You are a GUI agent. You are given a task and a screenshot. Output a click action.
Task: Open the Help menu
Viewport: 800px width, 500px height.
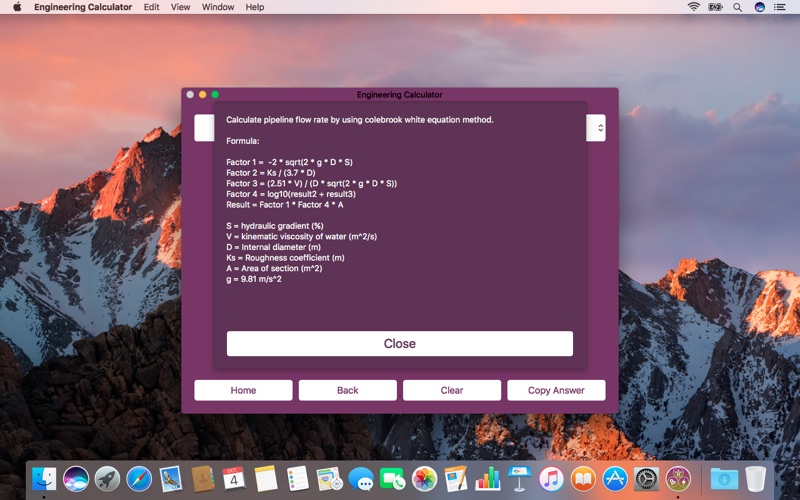255,7
